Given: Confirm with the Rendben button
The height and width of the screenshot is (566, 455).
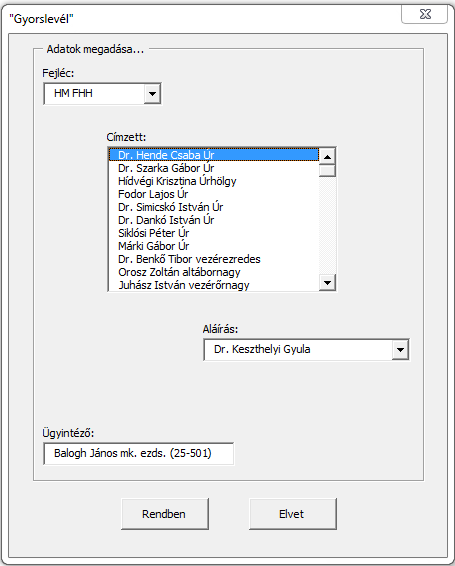Looking at the screenshot, I should pos(165,514).
